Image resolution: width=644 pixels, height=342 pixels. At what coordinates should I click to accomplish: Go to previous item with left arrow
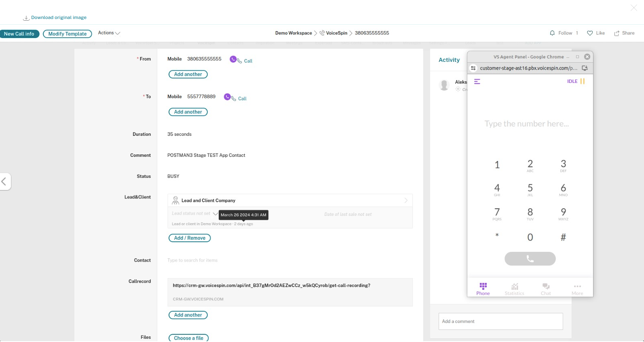coord(4,182)
